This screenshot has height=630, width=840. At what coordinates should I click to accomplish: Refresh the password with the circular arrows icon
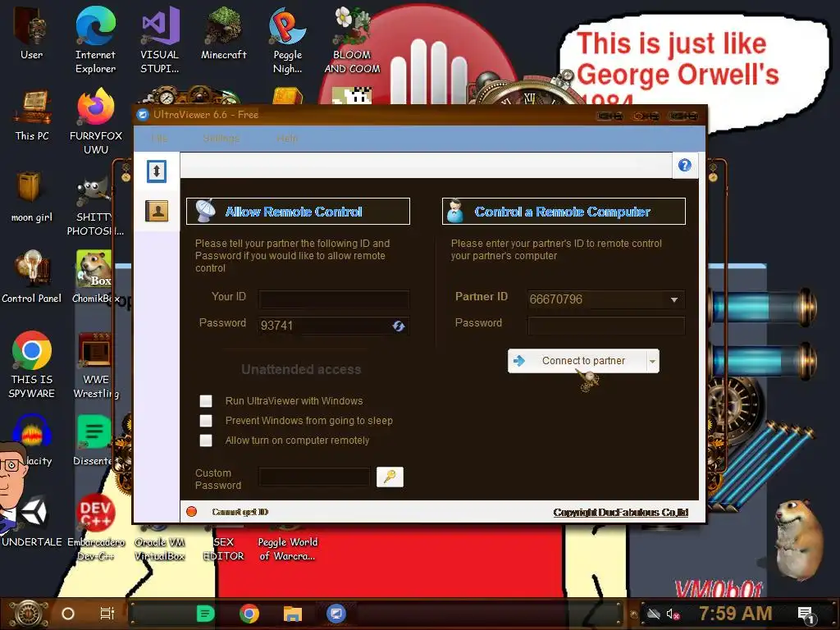tap(398, 326)
